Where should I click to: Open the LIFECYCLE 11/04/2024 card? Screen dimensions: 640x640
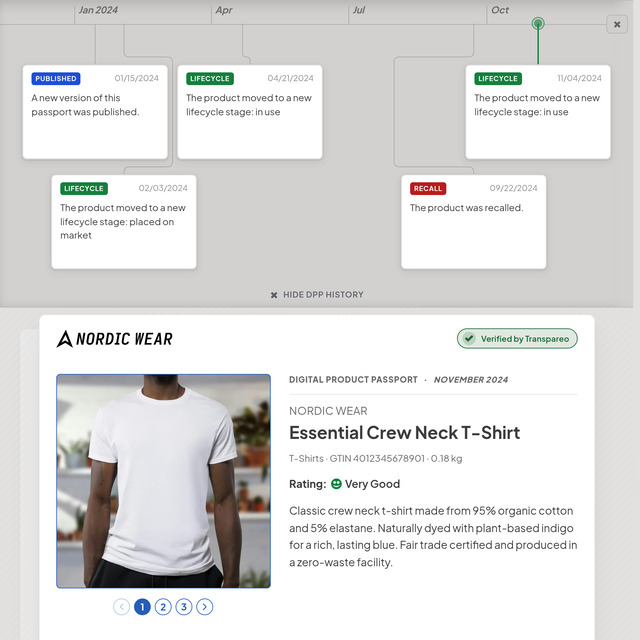[538, 112]
